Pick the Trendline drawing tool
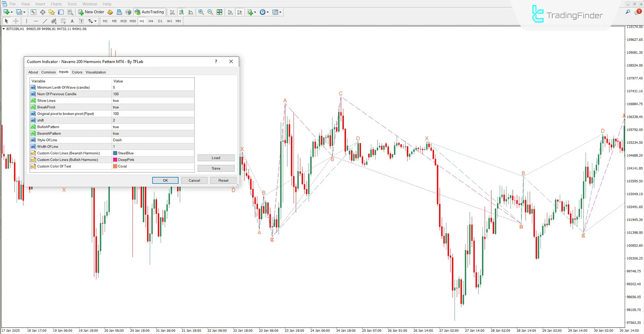The height and width of the screenshot is (334, 644). click(x=45, y=21)
